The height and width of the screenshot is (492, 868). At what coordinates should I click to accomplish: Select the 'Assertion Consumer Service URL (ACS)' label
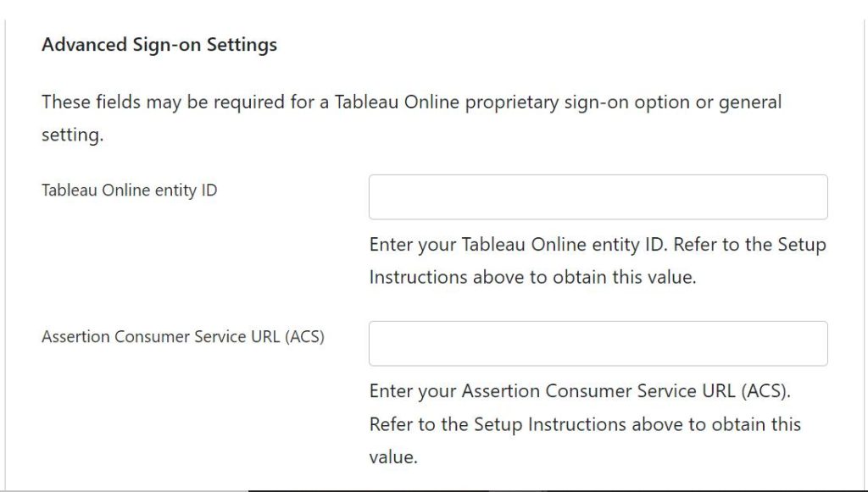(x=183, y=337)
